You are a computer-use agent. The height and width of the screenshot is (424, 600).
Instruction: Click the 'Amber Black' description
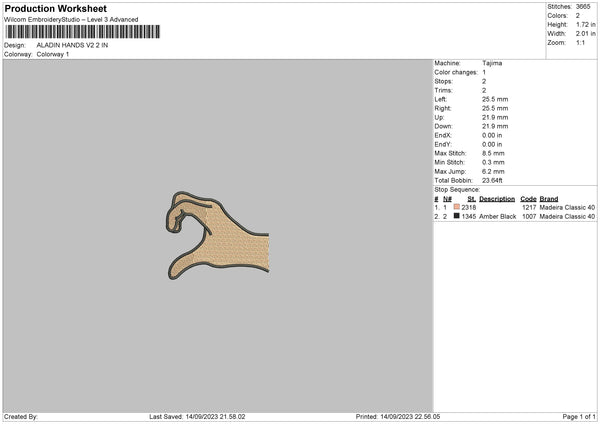497,217
